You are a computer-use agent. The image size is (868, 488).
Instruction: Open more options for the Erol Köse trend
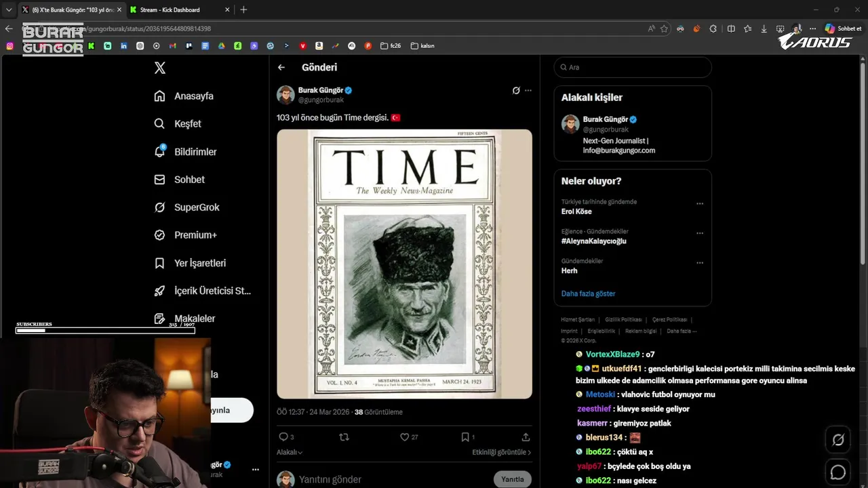tap(700, 203)
